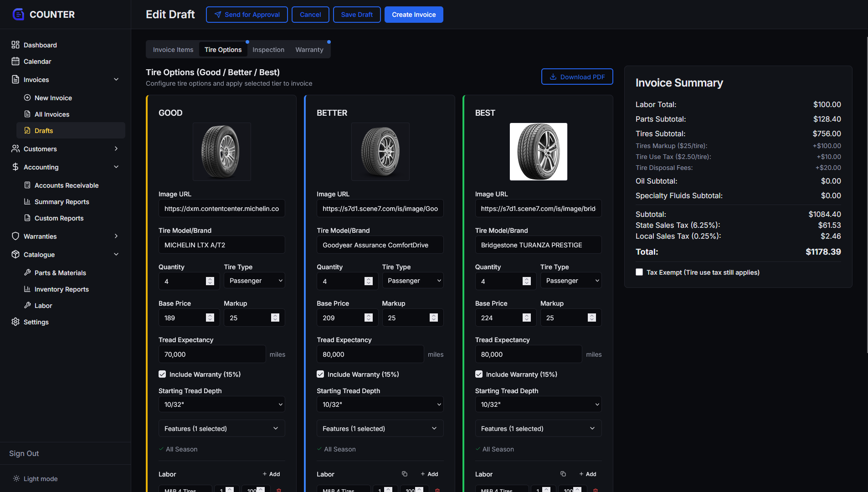Click the copy labor icon in BETTER card

pyautogui.click(x=405, y=474)
